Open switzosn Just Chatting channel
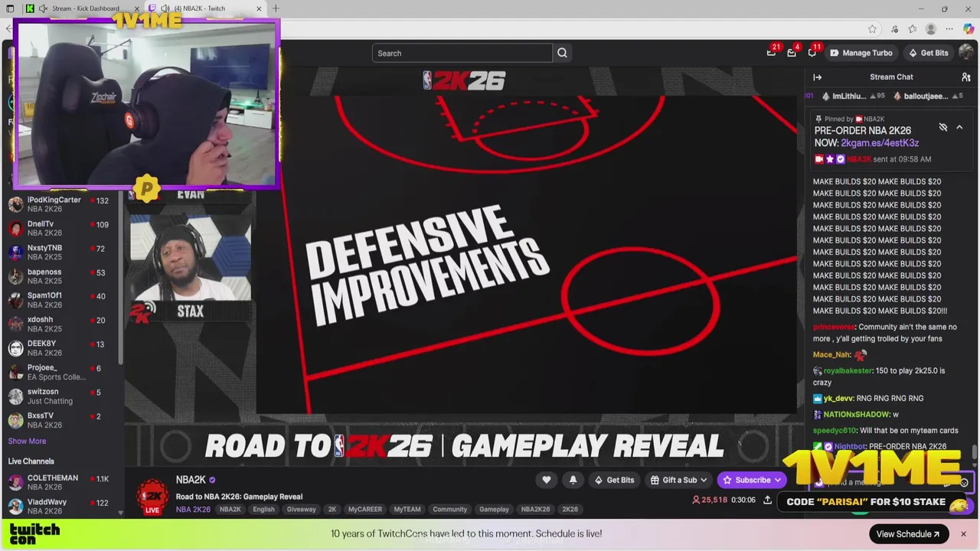Viewport: 980px width, 551px height. pos(61,396)
